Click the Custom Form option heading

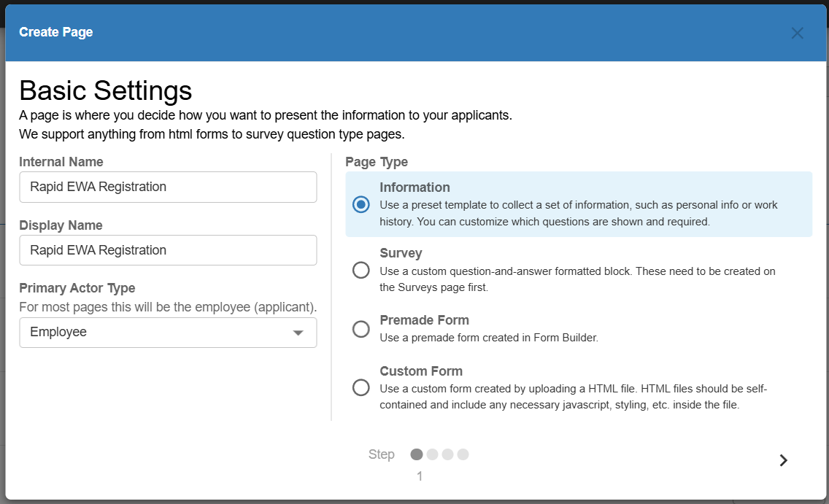point(421,371)
